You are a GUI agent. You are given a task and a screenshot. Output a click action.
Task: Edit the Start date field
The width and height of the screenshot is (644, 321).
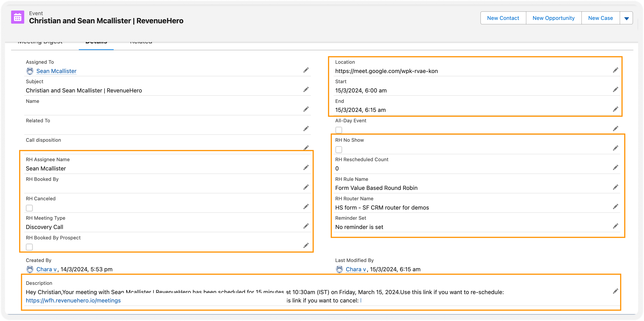(x=615, y=90)
